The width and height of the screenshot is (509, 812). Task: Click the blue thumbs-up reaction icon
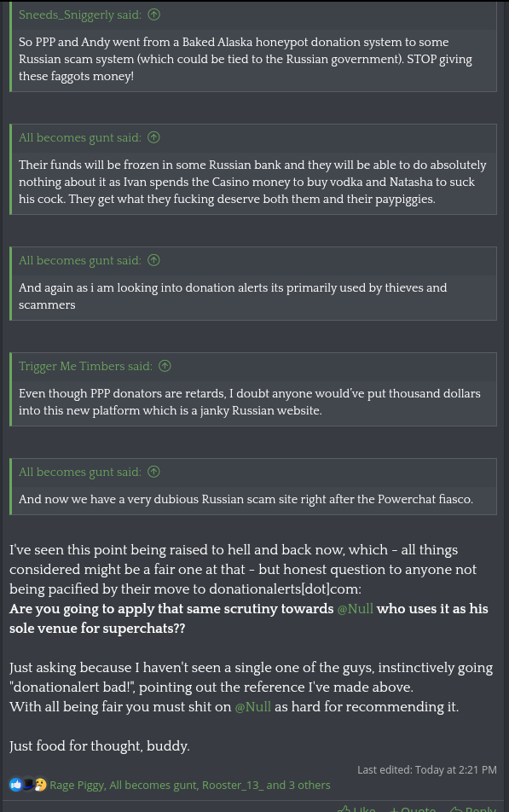[15, 785]
